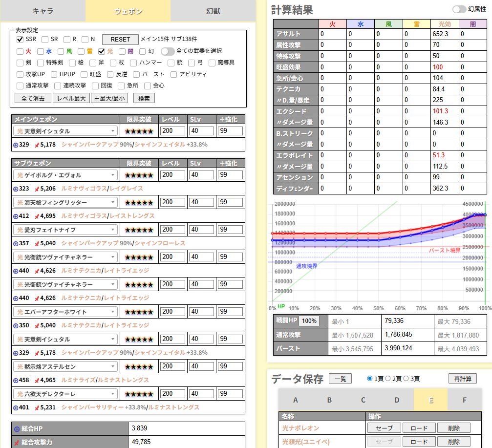The height and width of the screenshot is (448, 492).
Task: Switch to the 幻獣 tab
Action: (213, 11)
